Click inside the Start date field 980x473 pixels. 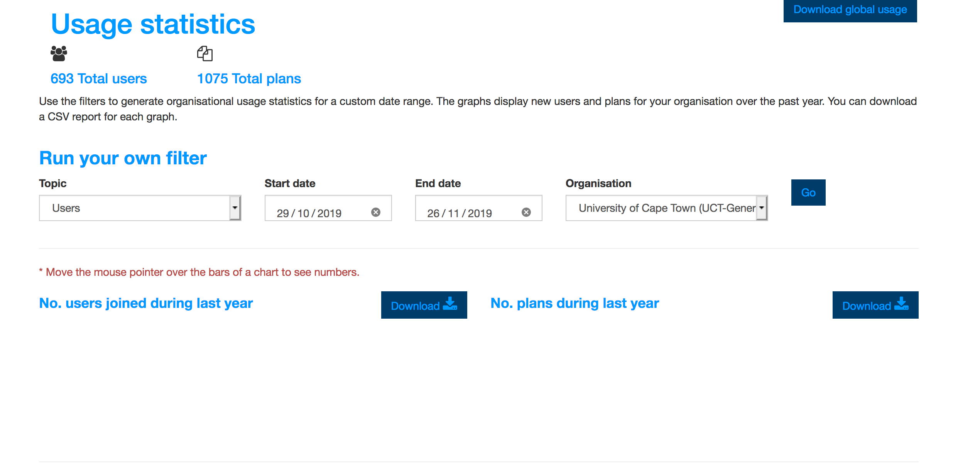(316, 211)
